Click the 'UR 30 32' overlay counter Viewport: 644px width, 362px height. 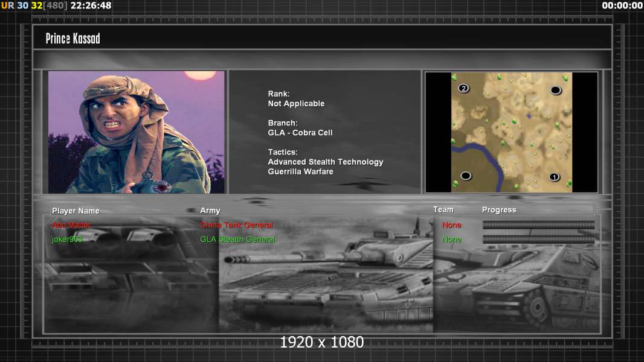(x=22, y=6)
